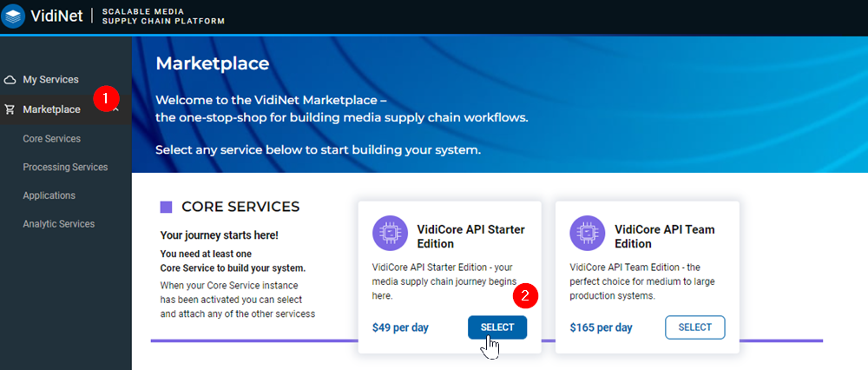Click the VidiCore API Starter Edition chip icon
The height and width of the screenshot is (370, 868).
(x=390, y=234)
